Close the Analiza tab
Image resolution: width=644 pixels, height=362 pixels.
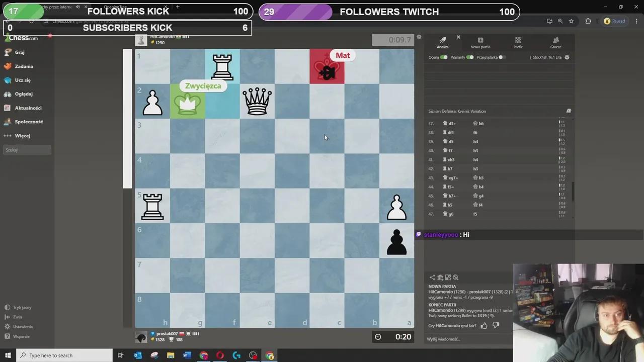(458, 37)
